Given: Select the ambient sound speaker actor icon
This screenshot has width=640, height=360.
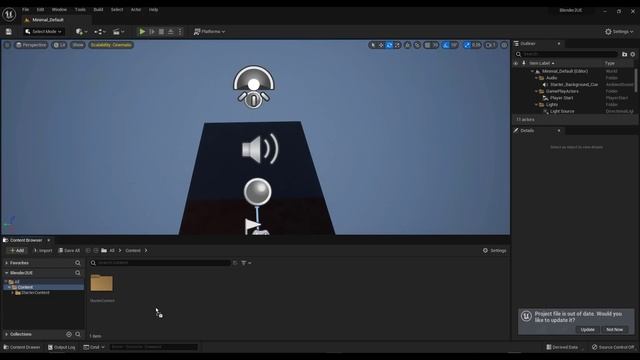Looking at the screenshot, I should point(260,149).
